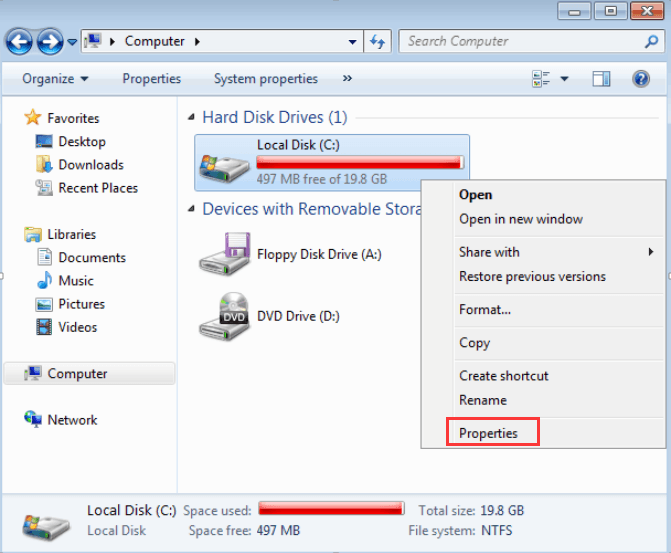Click the Music note icon
671x553 pixels.
tap(45, 280)
